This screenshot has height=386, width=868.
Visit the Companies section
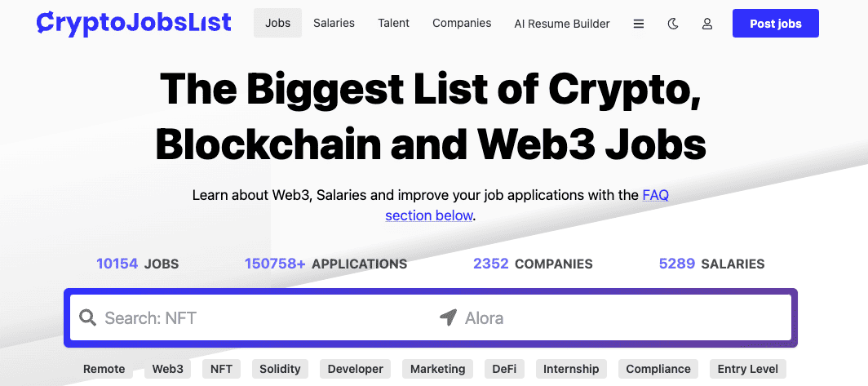click(x=462, y=24)
